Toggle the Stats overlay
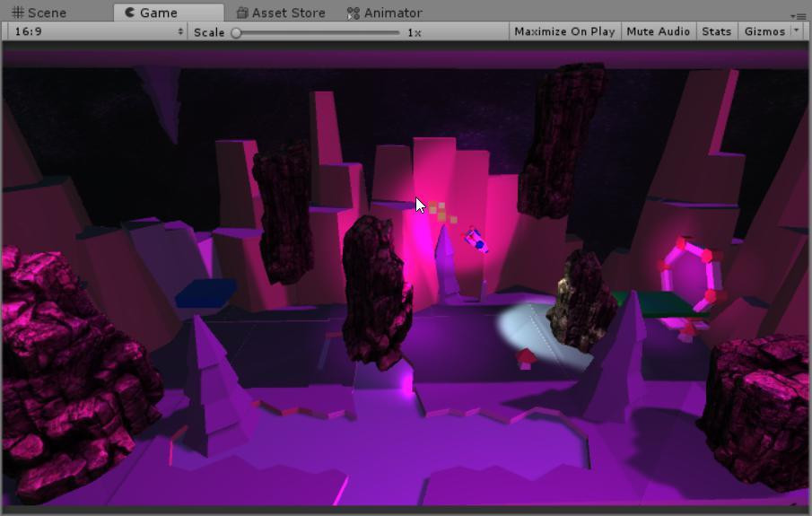Screen dimensions: 812x516 click(x=717, y=31)
